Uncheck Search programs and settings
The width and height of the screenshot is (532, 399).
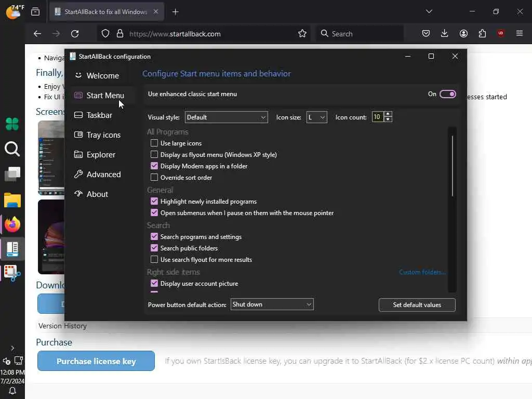pyautogui.click(x=154, y=236)
